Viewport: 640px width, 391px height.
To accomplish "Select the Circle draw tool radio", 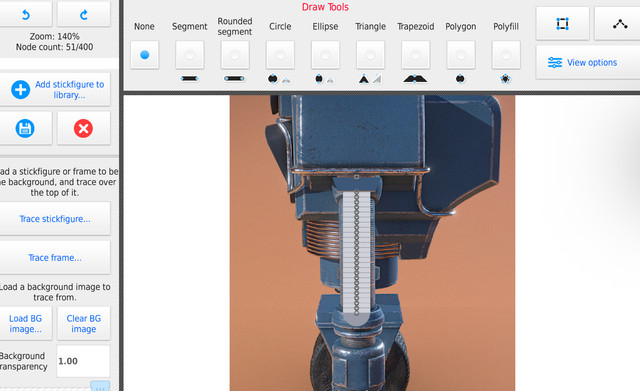I will [280, 55].
